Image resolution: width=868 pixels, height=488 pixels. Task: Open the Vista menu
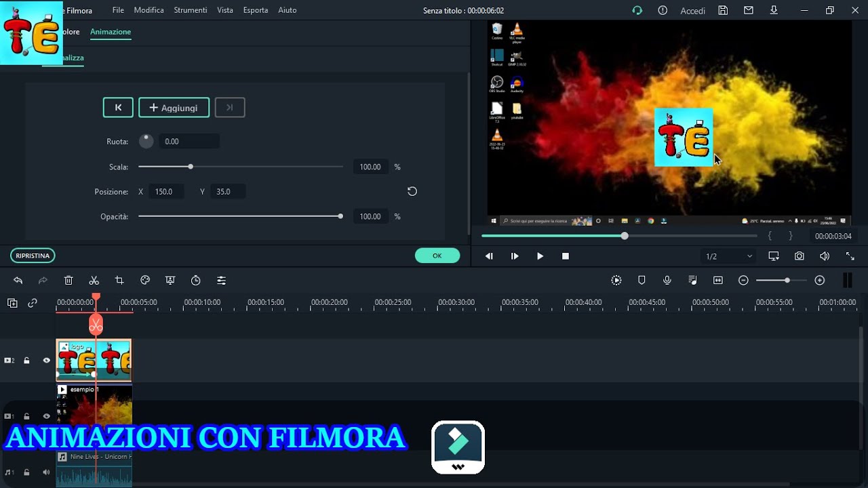[225, 10]
